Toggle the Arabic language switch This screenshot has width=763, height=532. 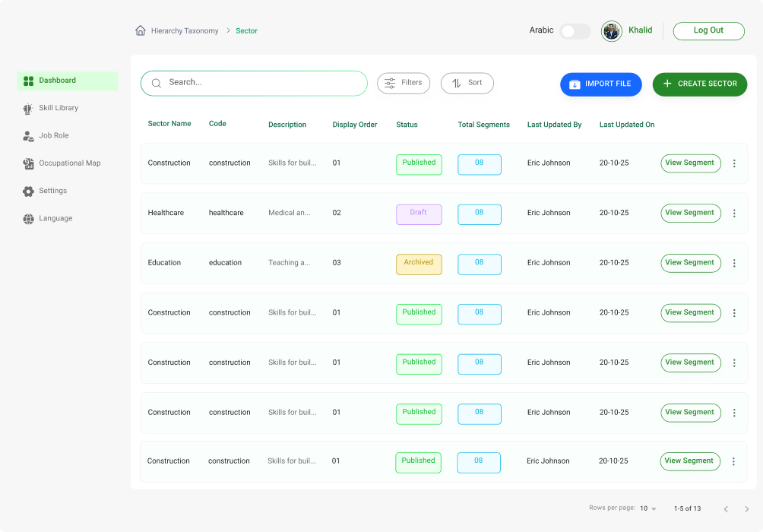click(x=575, y=30)
